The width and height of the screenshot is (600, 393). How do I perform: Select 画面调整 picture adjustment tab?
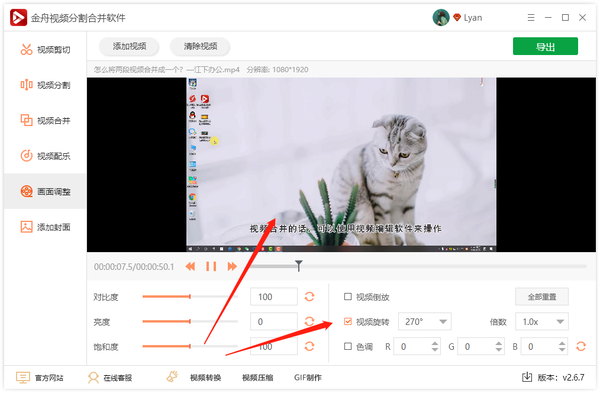pos(45,191)
